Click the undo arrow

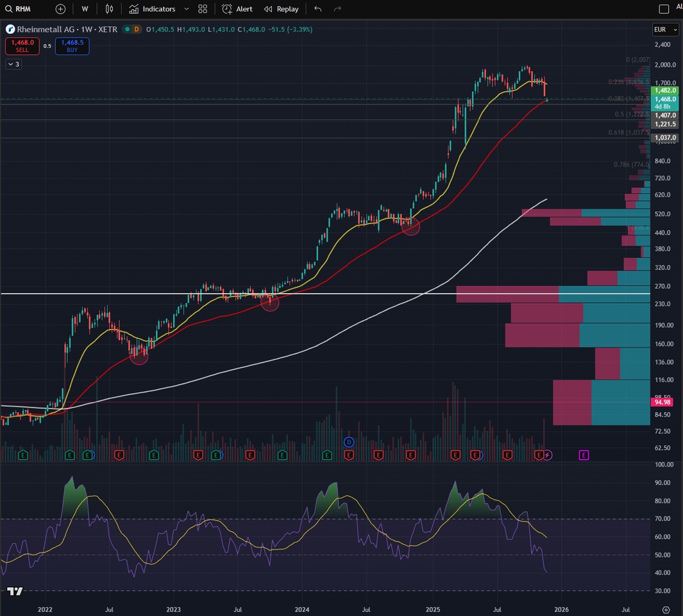click(318, 9)
